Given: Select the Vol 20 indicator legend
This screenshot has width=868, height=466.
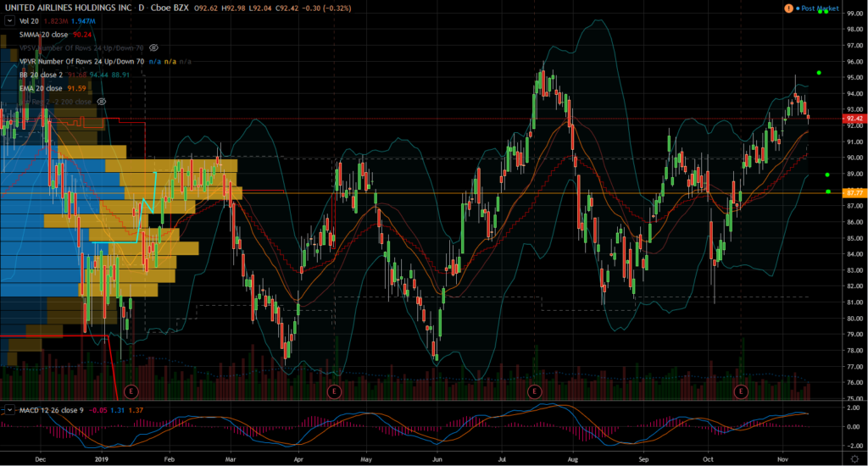Looking at the screenshot, I should click(x=29, y=21).
